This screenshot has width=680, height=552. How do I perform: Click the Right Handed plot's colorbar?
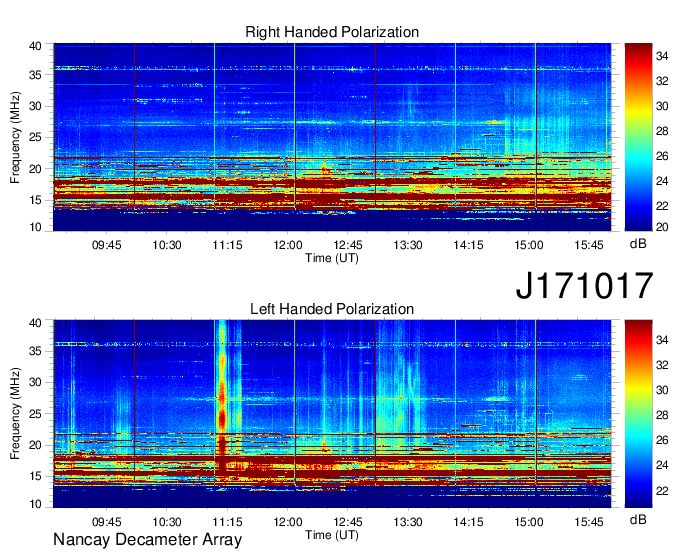coord(638,137)
